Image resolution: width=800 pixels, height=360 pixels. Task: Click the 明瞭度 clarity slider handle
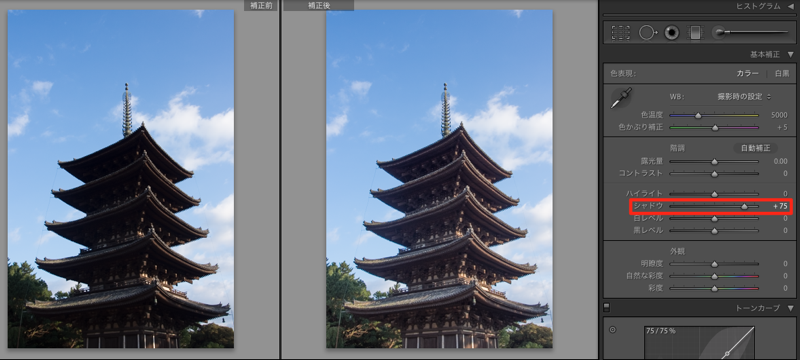(x=714, y=264)
